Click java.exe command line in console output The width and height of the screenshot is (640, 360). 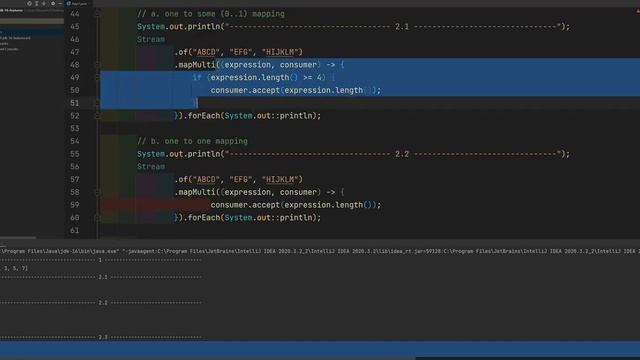click(320, 251)
